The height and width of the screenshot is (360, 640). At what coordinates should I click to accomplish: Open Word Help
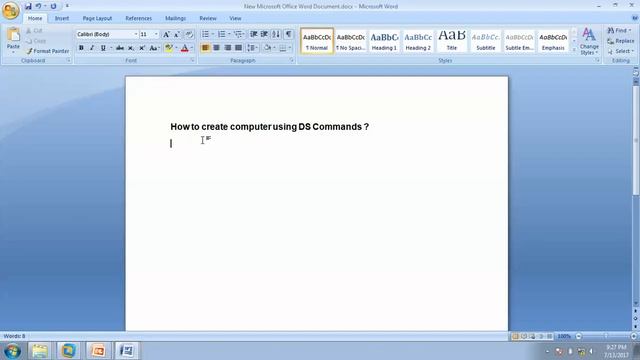click(x=635, y=18)
